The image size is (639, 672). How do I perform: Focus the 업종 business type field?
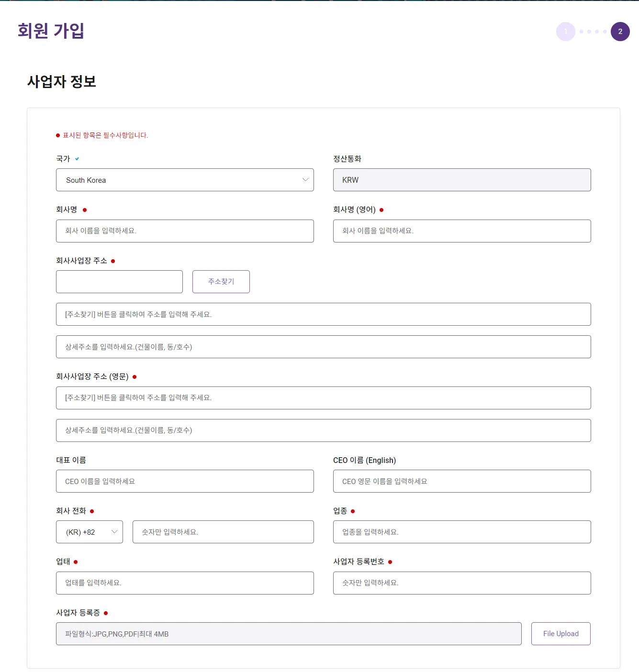[x=461, y=532]
